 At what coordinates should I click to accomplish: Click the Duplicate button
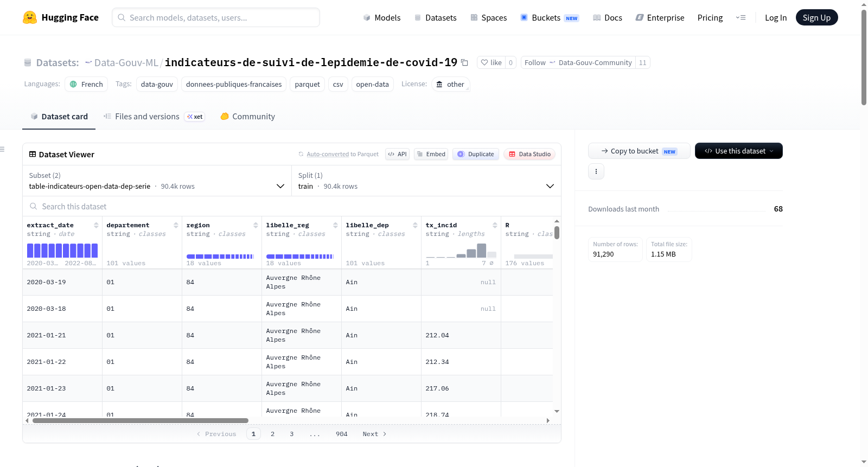476,154
